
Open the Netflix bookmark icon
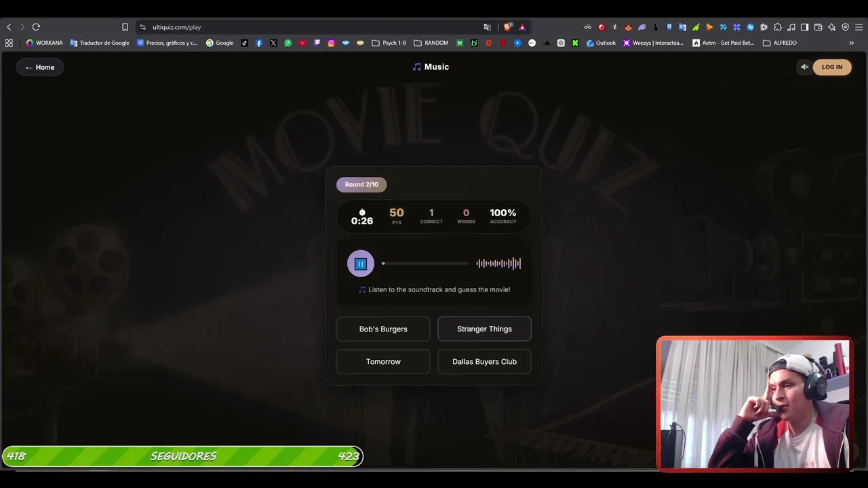tap(503, 43)
